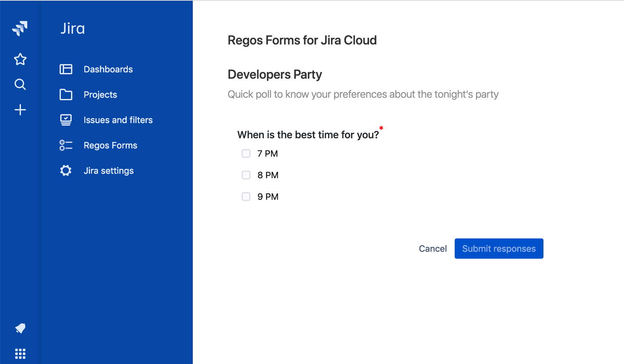Go to Projects in sidebar

100,95
